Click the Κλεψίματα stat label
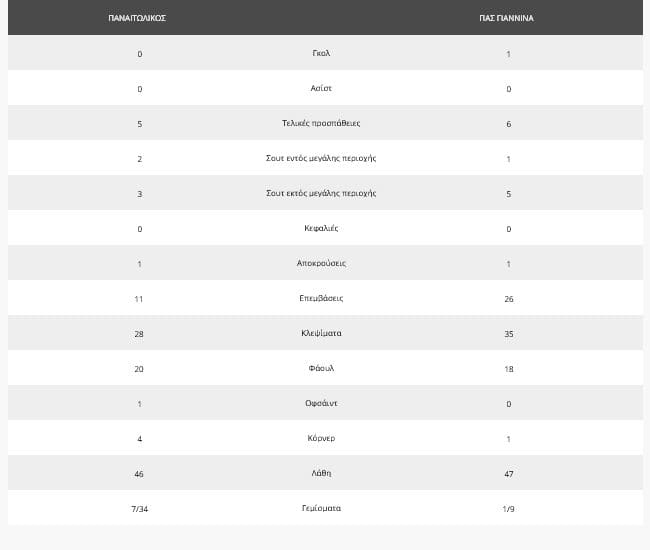This screenshot has width=650, height=550. click(321, 333)
